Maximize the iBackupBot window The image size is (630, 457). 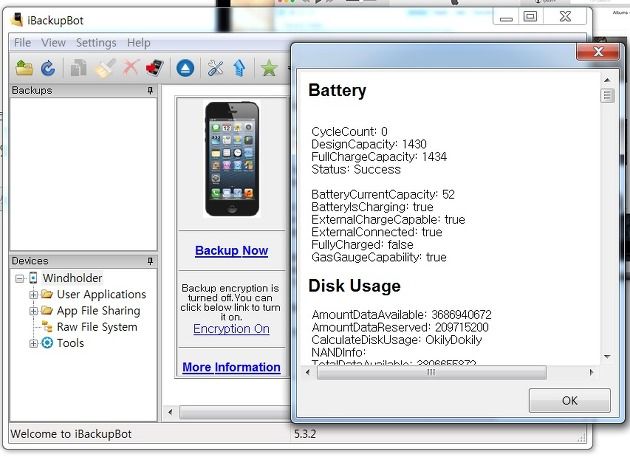pos(530,16)
